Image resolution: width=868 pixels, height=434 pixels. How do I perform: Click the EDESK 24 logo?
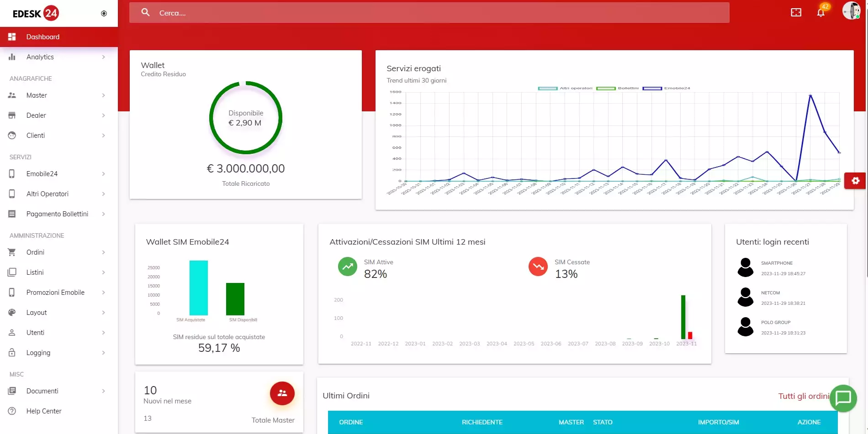(36, 13)
